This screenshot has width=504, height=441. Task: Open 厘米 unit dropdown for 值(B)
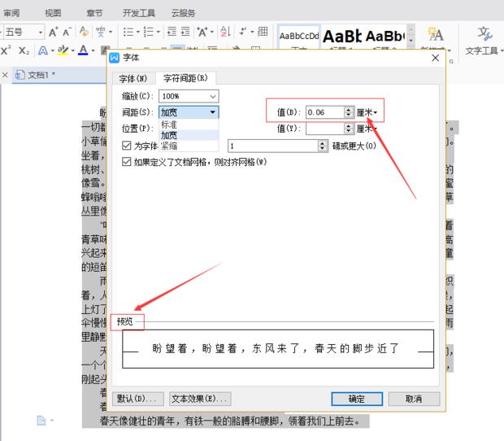(x=367, y=112)
